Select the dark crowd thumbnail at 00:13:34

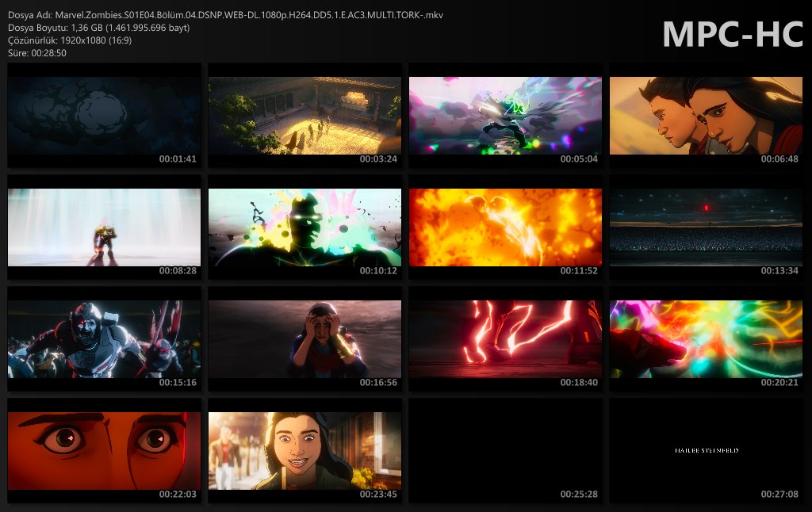pos(706,227)
